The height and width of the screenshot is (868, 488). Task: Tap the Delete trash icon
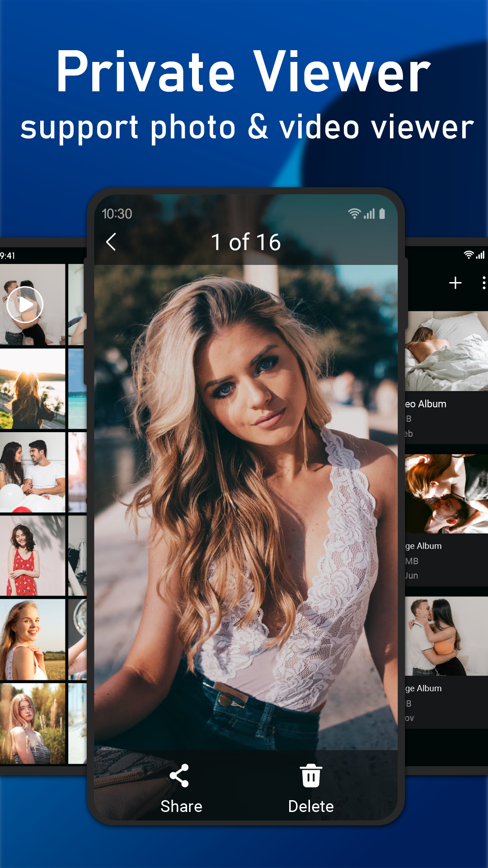(x=311, y=776)
